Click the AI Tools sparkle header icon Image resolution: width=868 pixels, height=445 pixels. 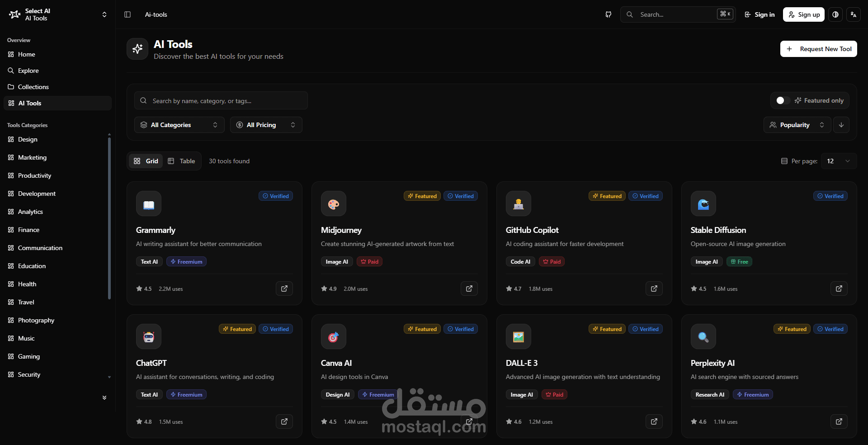(137, 49)
